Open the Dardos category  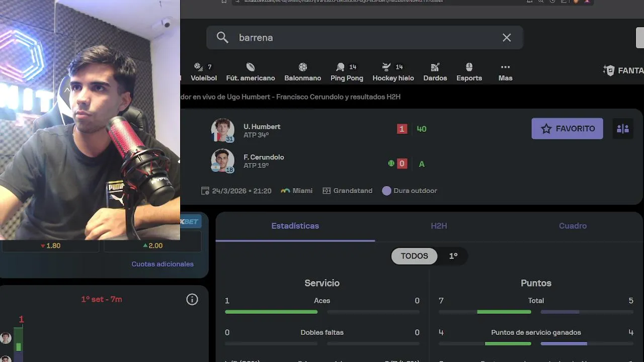[x=435, y=72]
